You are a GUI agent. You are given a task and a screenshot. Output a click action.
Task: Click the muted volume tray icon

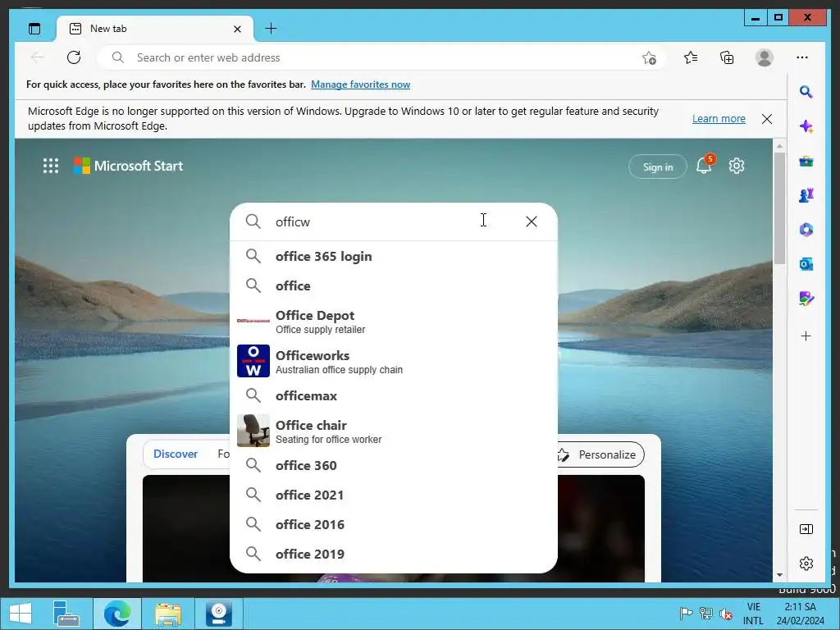pos(727,614)
